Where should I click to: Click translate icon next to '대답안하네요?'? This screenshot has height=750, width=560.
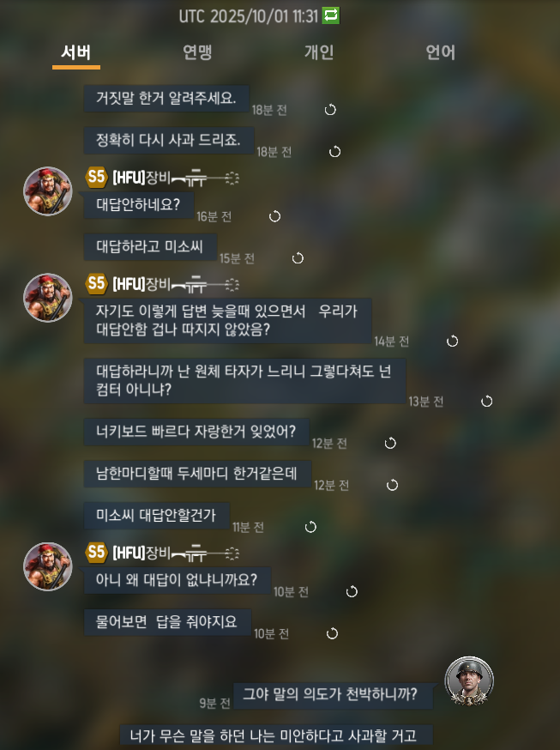(274, 216)
